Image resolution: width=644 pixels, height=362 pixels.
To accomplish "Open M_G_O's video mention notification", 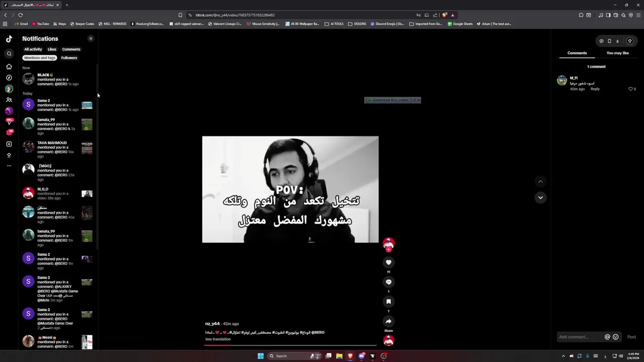I will pyautogui.click(x=58, y=194).
